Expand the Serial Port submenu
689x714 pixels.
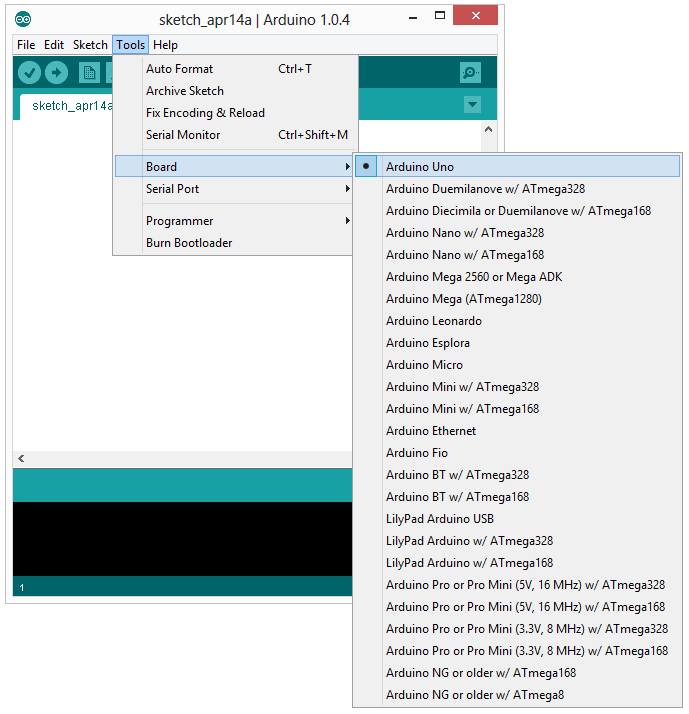pos(233,189)
